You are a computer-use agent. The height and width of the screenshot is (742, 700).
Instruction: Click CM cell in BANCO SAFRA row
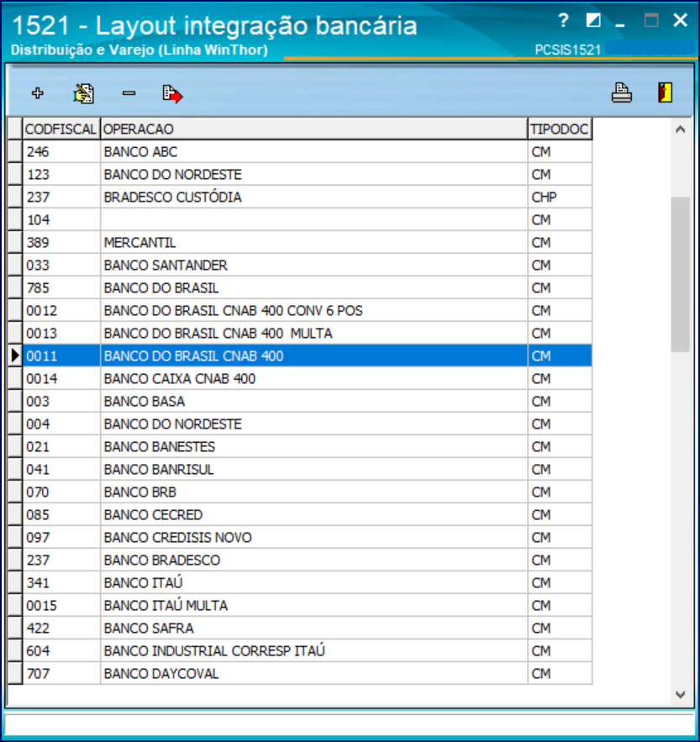point(560,629)
